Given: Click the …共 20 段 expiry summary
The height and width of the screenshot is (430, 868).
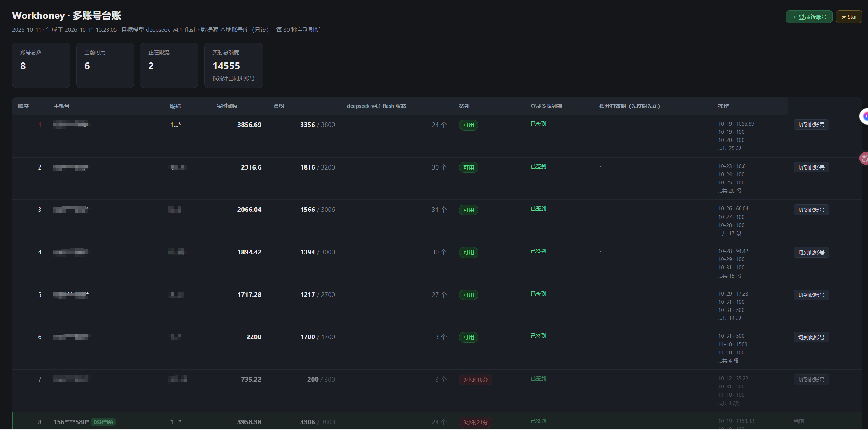Looking at the screenshot, I should [730, 191].
